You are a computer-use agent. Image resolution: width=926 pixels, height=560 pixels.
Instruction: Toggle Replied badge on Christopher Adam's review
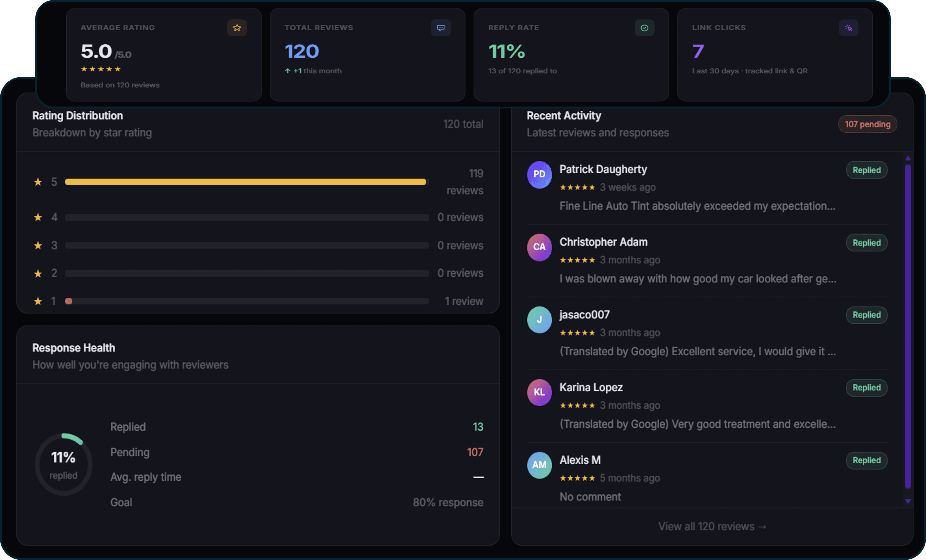click(x=866, y=243)
